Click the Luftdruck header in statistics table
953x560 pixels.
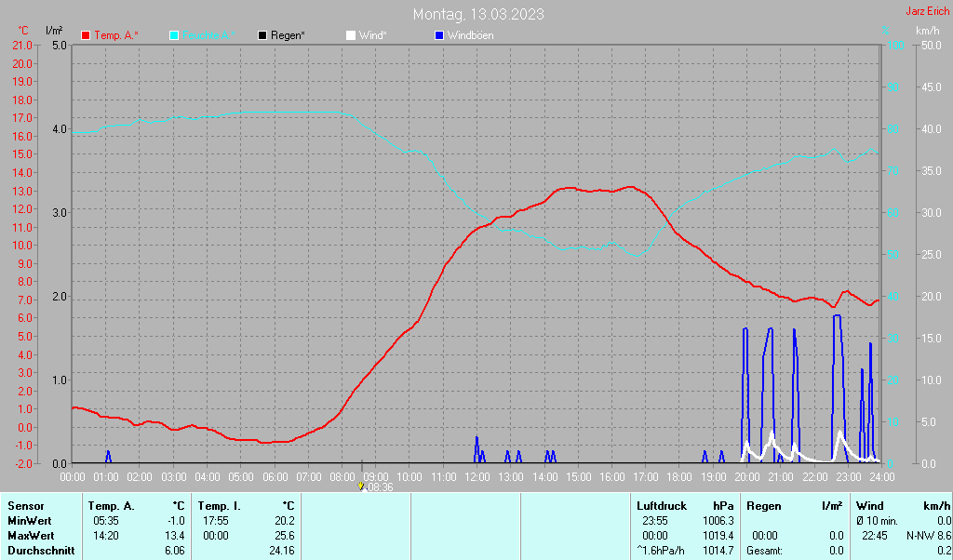coord(663,506)
